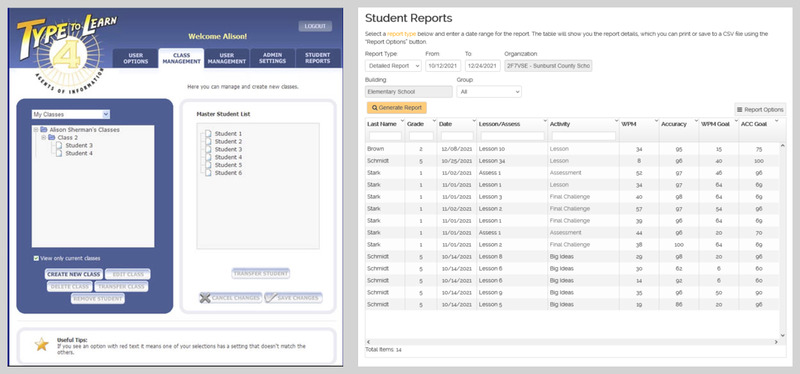This screenshot has height=374, width=800.
Task: Open the Report Options menu
Action: coord(760,110)
